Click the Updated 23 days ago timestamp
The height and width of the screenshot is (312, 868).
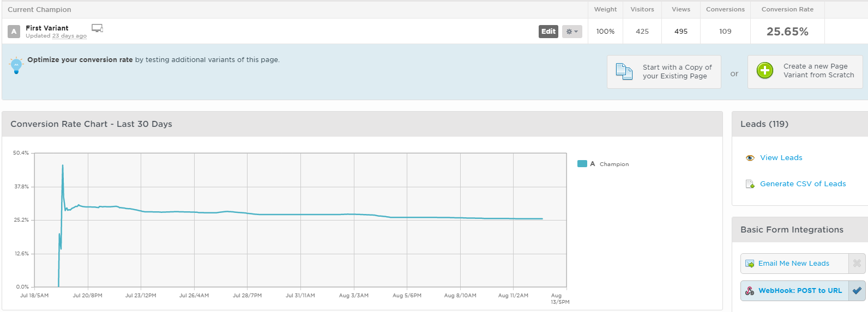[56, 36]
